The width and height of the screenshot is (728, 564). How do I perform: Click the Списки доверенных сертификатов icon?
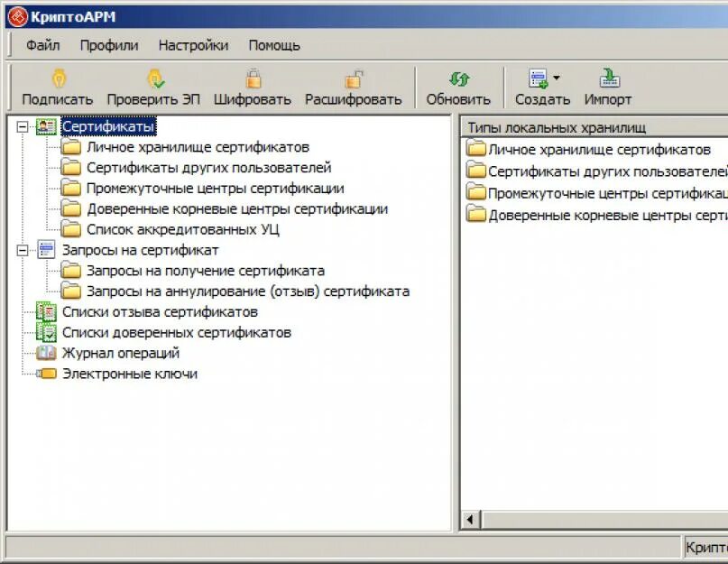tap(46, 333)
